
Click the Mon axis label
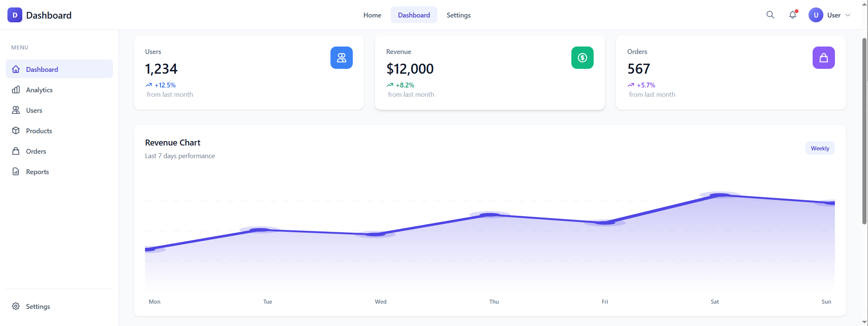(155, 302)
